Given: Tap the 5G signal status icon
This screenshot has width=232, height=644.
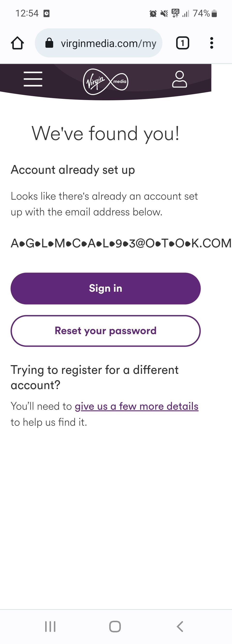Looking at the screenshot, I should point(176,13).
